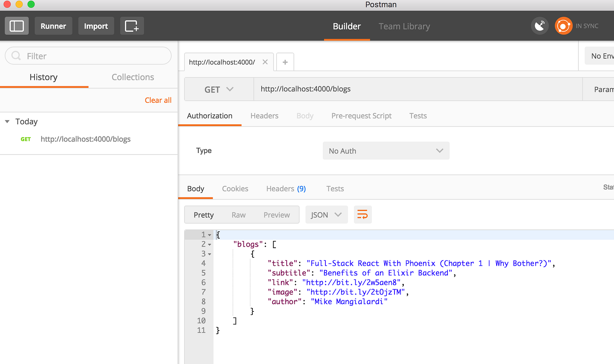Click the search magnifier in Filter box
The width and height of the screenshot is (614, 364).
16,56
